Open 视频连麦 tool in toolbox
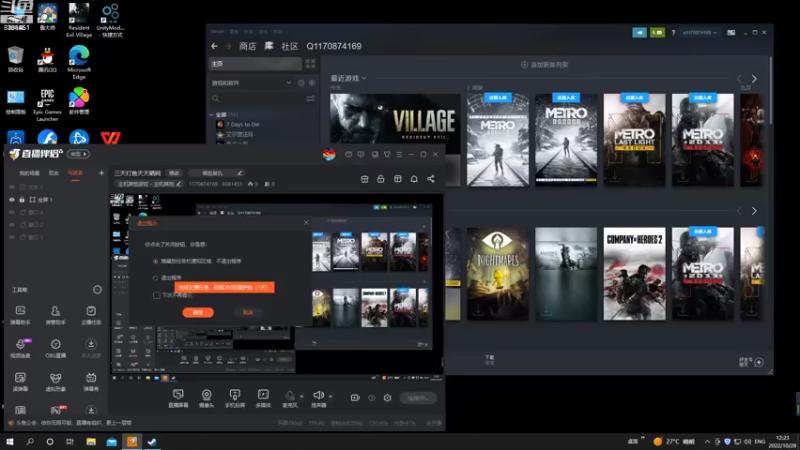Image resolution: width=800 pixels, height=450 pixels. tap(20, 348)
